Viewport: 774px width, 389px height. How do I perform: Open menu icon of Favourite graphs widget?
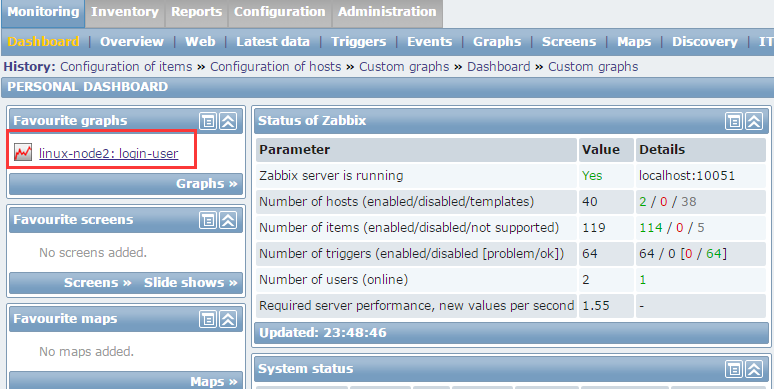pos(208,121)
